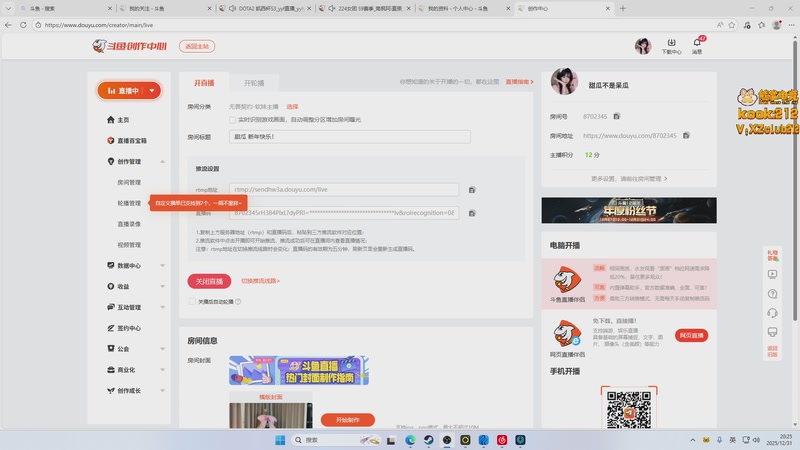
Task: Click the 签约中心 sidebar entry
Action: pyautogui.click(x=124, y=328)
